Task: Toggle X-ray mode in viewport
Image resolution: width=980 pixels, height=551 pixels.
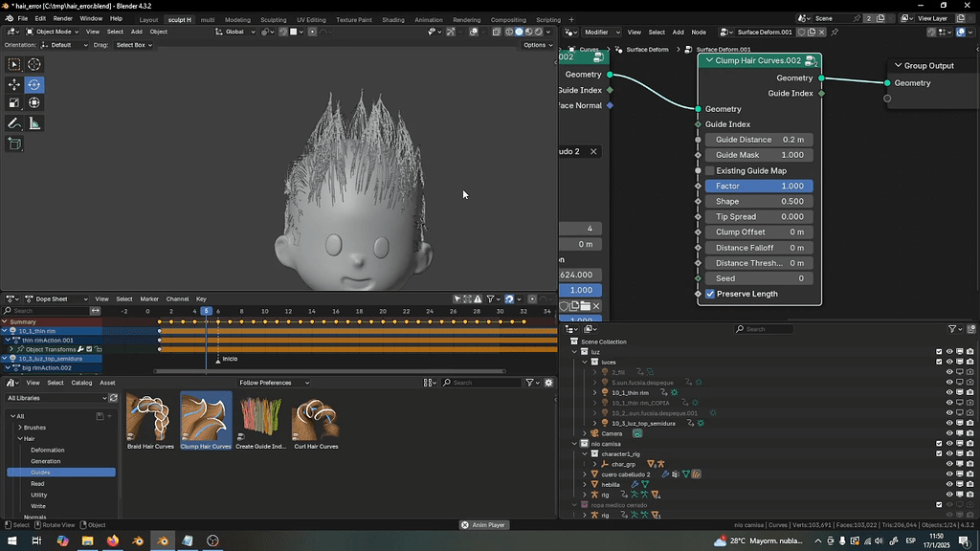Action: coord(497,32)
